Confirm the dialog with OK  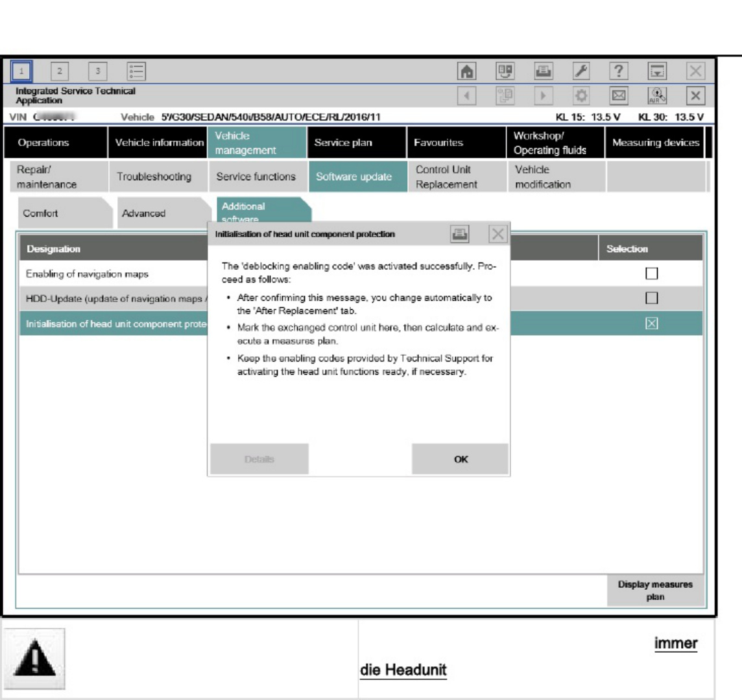[x=461, y=459]
